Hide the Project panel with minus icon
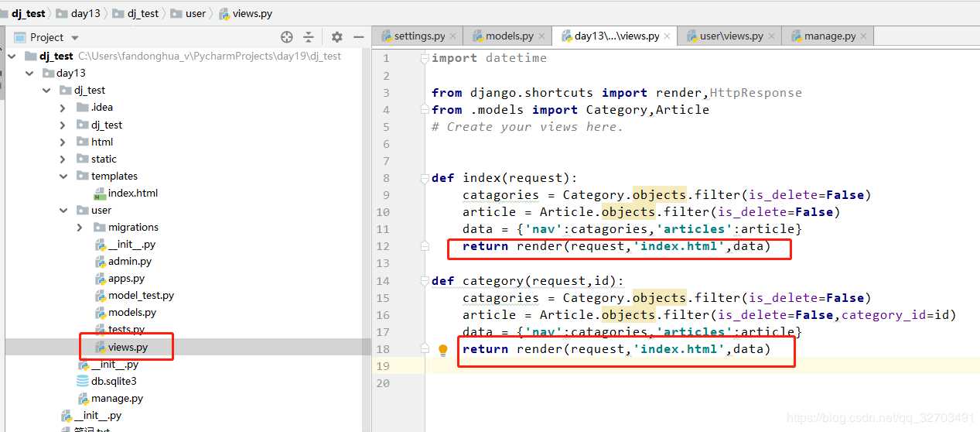The image size is (980, 432). pos(358,36)
